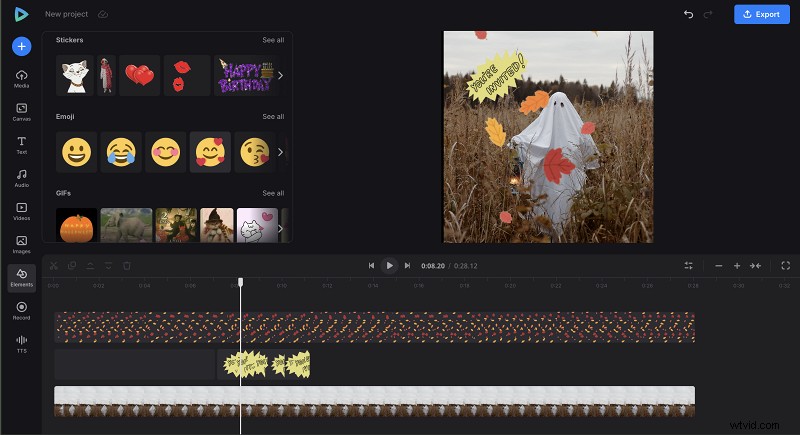
Task: Select the Happy Birthday sticker thumbnail
Action: click(245, 76)
